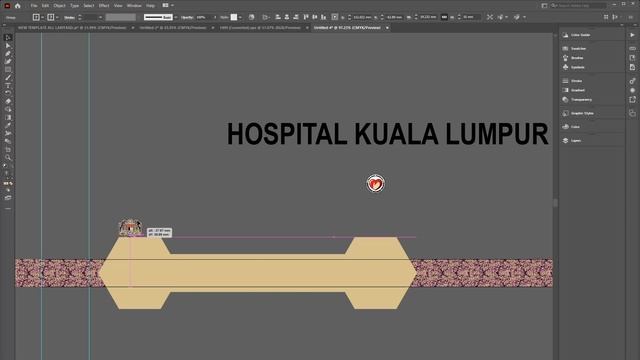Toggle constrain width and height proportions link
Viewport: 640px width, 360px height.
point(444,17)
